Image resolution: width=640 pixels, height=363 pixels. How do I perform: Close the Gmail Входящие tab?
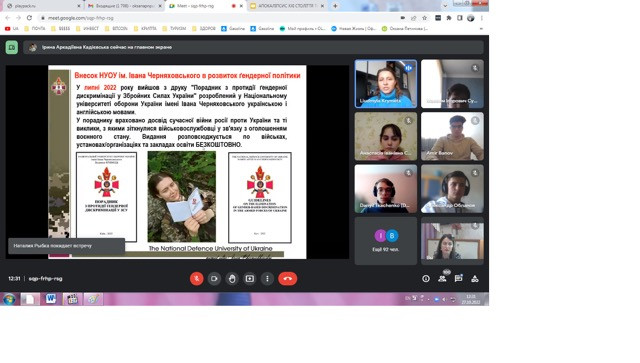tap(160, 6)
